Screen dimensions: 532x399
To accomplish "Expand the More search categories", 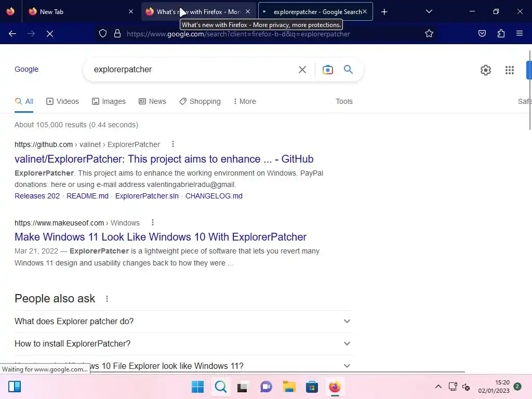I will coord(245,101).
